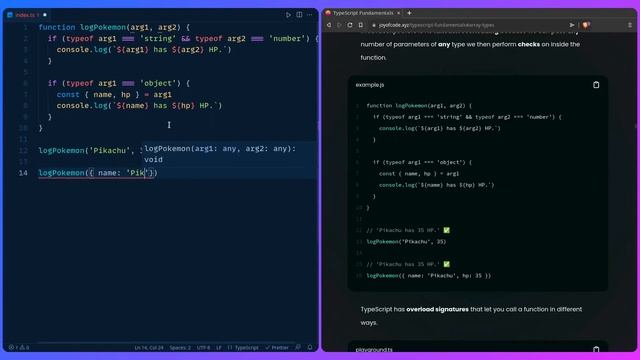Go back in the browser
This screenshot has width=640, height=360.
329,25
